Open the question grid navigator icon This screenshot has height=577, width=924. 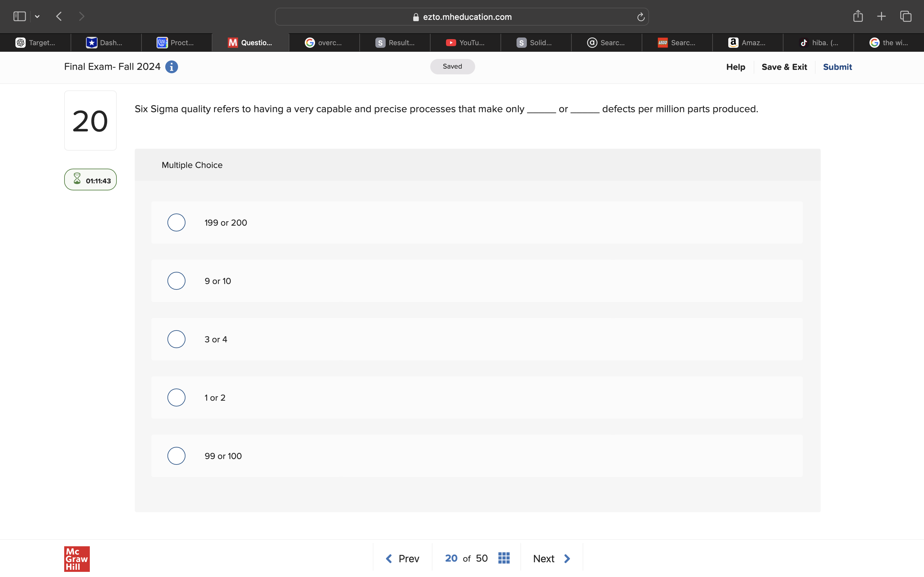(504, 558)
